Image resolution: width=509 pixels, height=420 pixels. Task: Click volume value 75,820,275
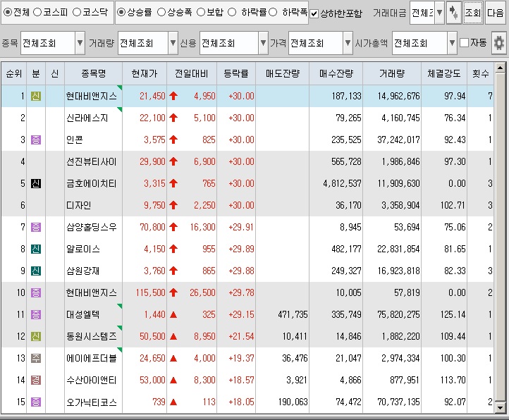398,314
